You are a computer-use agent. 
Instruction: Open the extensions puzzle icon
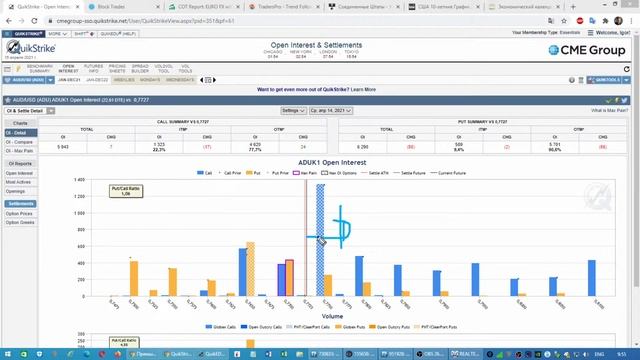[605, 21]
